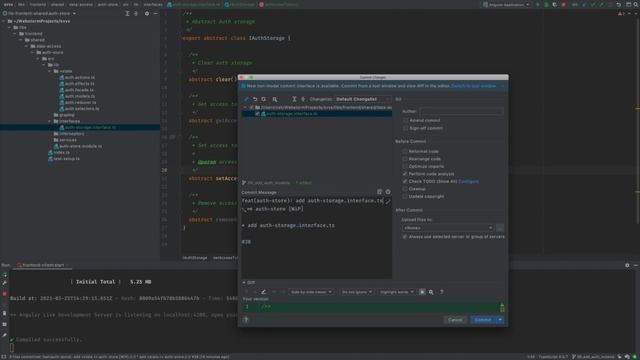Screen dimensions: 640x360
Task: Enable Update copyright checkbox
Action: [405, 196]
